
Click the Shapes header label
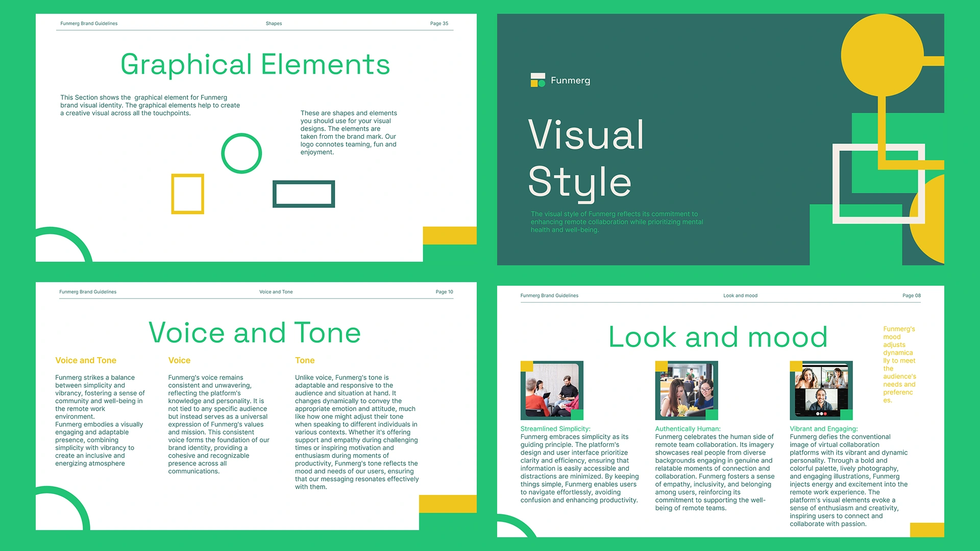274,23
